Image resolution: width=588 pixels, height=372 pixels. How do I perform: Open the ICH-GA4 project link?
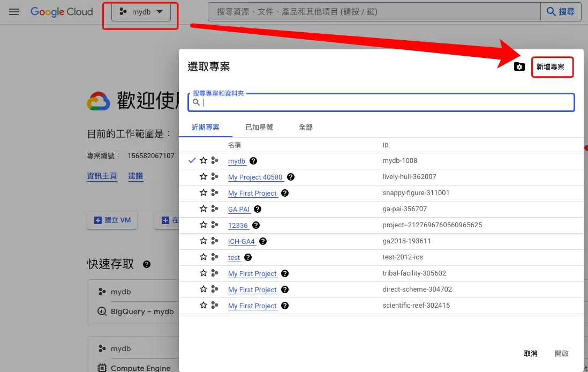[x=242, y=242]
